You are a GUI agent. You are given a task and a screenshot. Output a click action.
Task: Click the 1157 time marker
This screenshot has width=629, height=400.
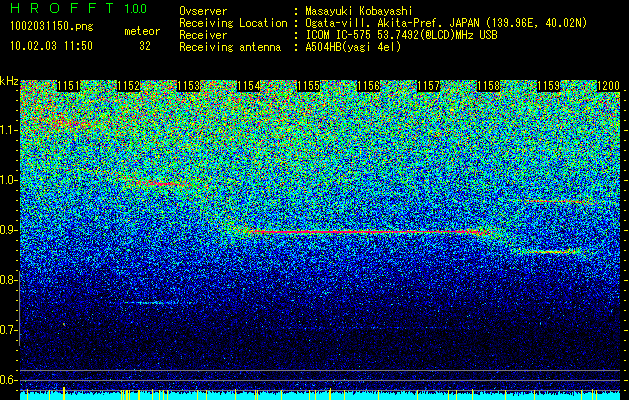428,86
